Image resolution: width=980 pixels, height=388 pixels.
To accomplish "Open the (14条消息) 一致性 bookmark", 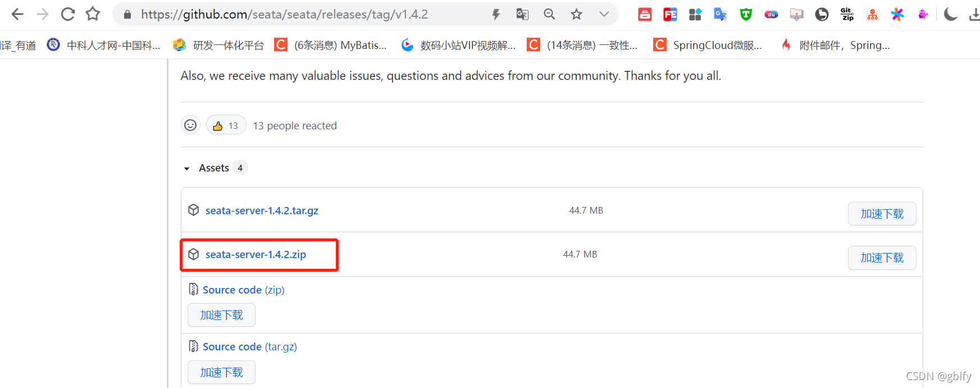I will point(582,45).
